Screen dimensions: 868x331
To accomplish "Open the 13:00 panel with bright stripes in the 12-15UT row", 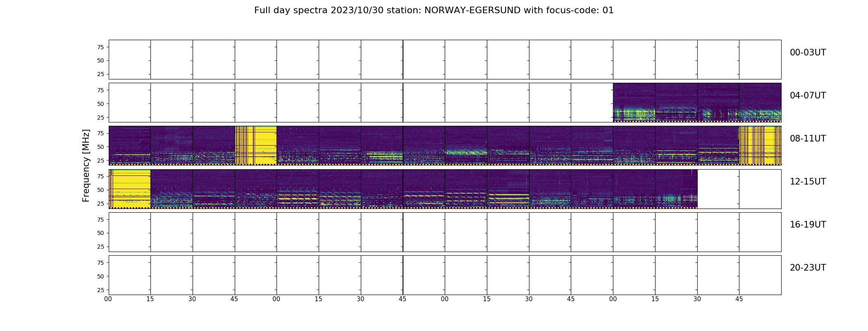I will (x=298, y=189).
